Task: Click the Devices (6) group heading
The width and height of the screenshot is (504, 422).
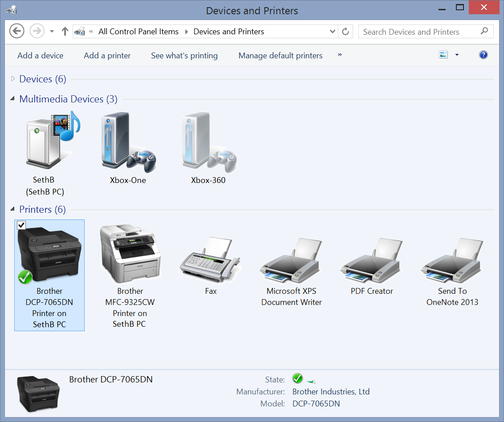Action: [43, 79]
